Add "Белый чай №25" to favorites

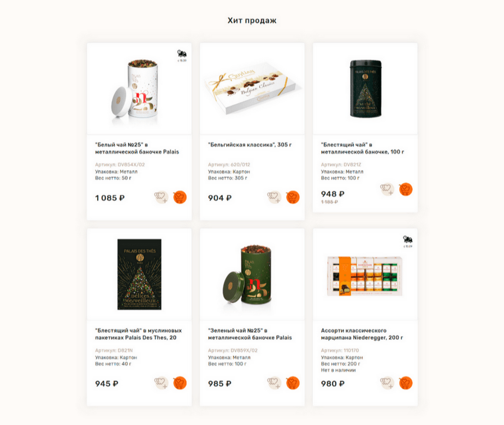coord(161,197)
